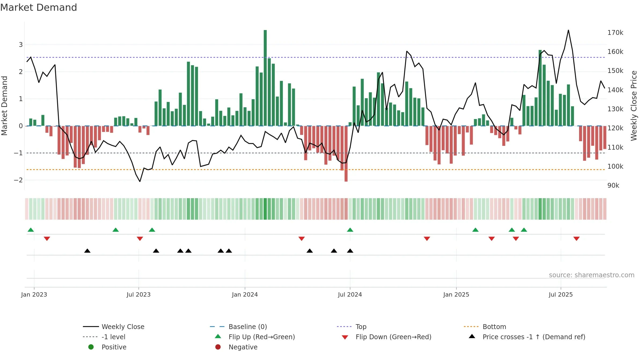Click the Jul 2025 x-axis label
The width and height of the screenshot is (644, 362).
(x=561, y=295)
